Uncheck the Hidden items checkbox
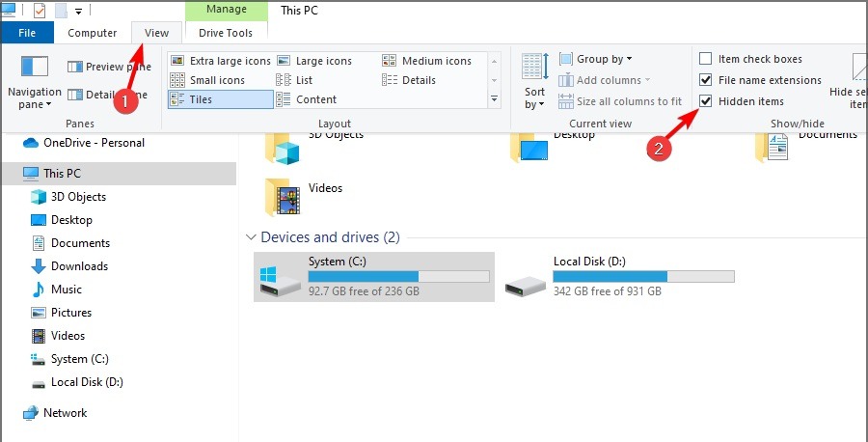 (705, 101)
